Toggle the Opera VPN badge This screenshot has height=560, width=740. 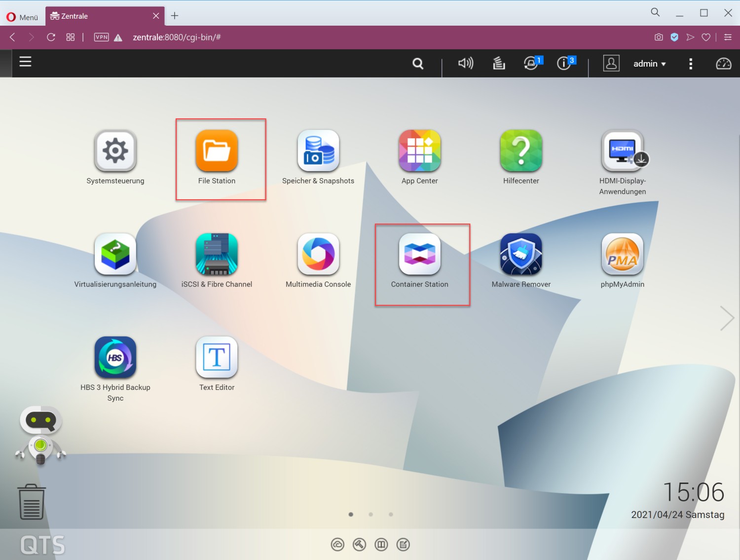tap(101, 37)
